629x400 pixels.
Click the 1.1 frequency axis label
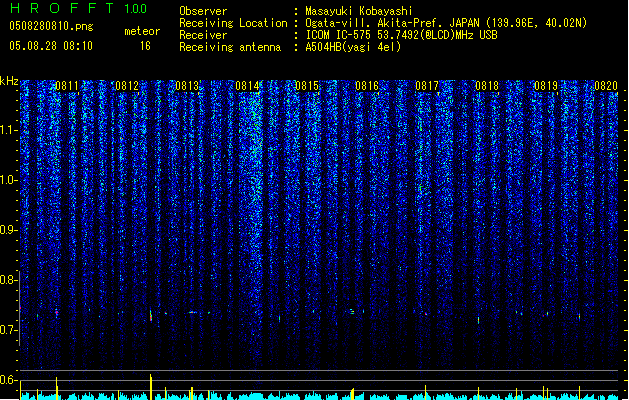(8, 130)
